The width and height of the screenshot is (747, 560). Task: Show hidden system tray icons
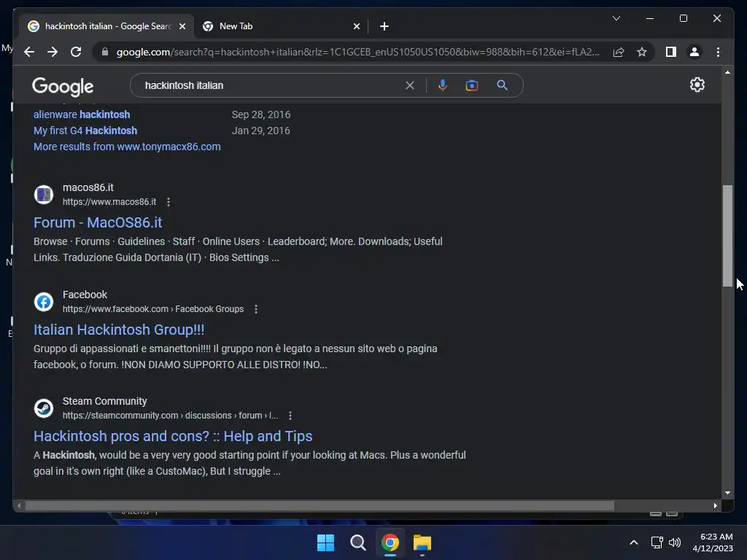click(x=634, y=542)
